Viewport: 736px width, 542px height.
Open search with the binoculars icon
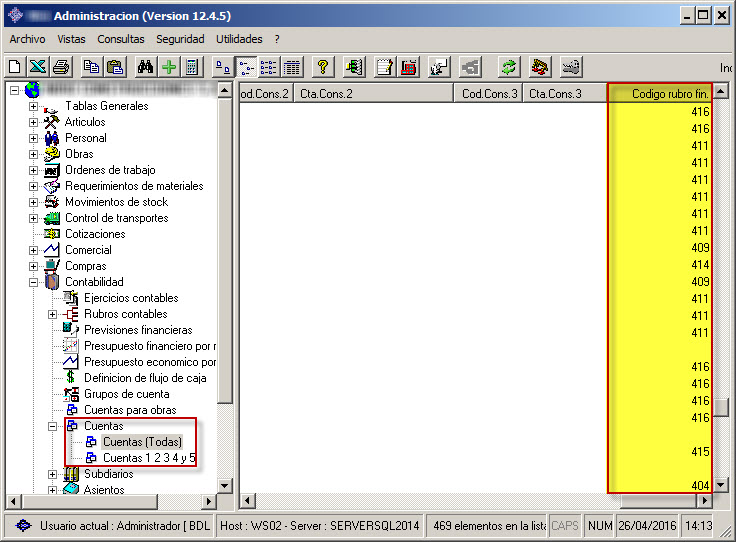click(x=145, y=67)
